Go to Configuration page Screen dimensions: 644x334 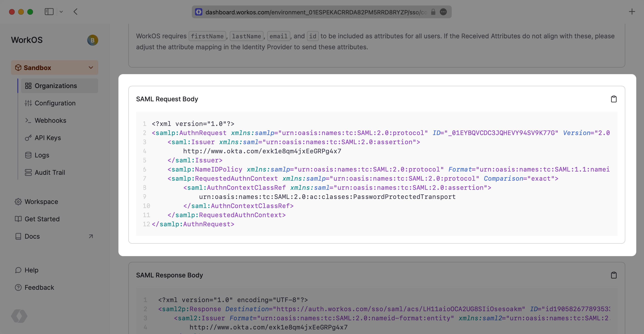(55, 103)
